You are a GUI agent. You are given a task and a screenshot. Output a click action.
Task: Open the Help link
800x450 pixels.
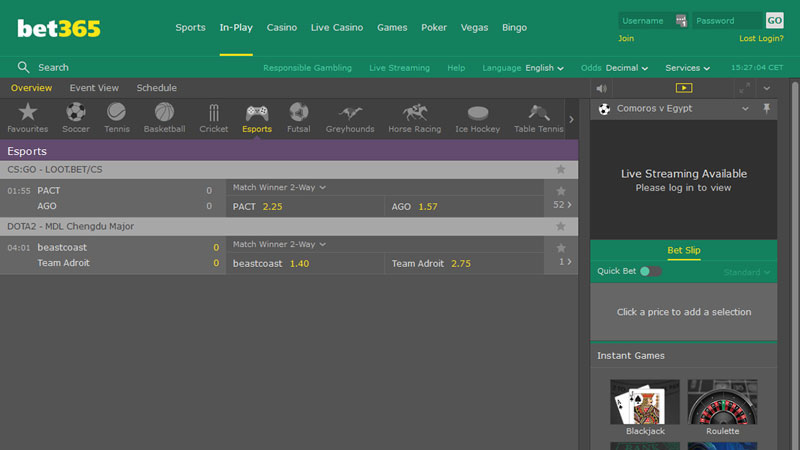[x=456, y=68]
